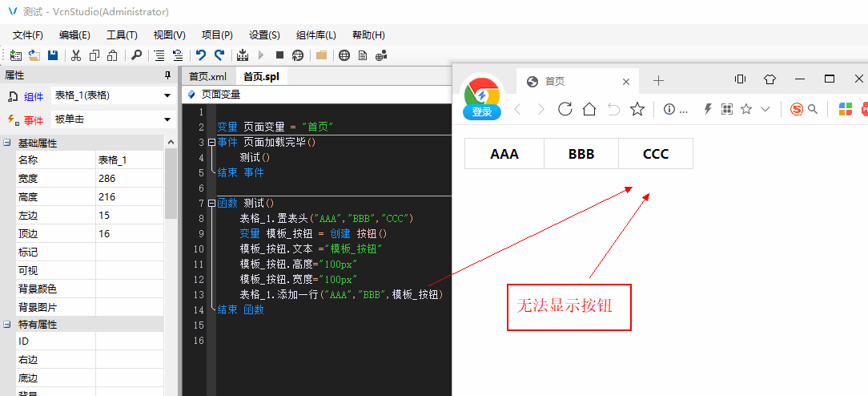
Task: Open the 组件库(L) menu
Action: coord(315,35)
